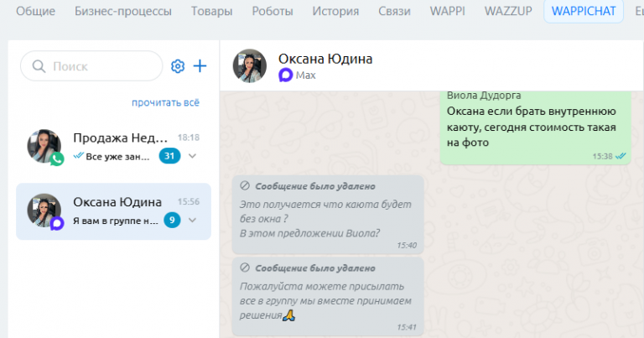The image size is (644, 338).
Task: Click deleted message about каюта без окна
Action: pyautogui.click(x=328, y=215)
